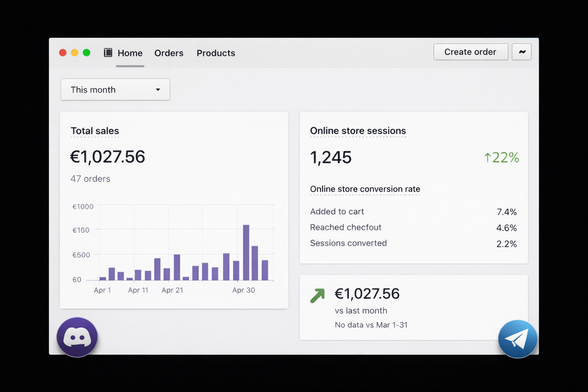588x392 pixels.
Task: Click the green 22% increase indicator
Action: click(x=502, y=158)
